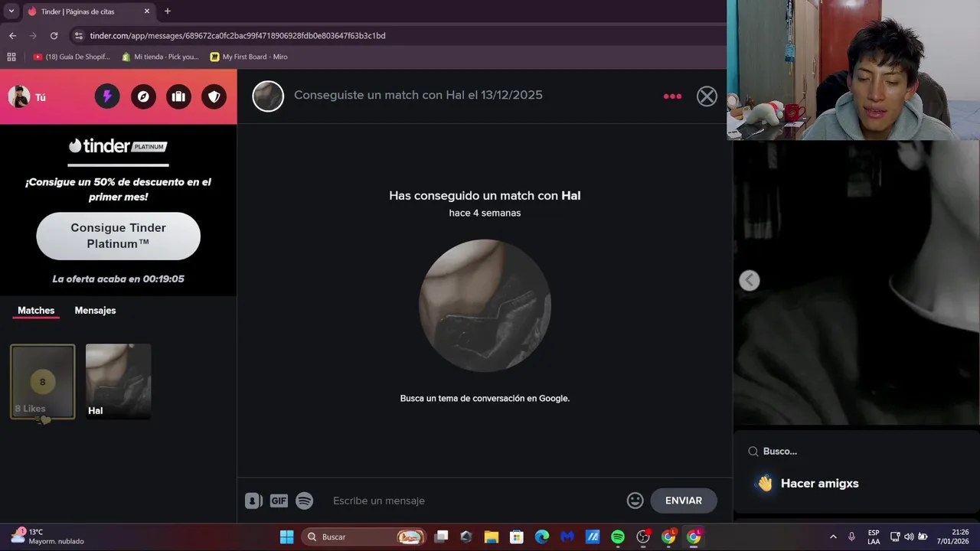Open your profile avatar labeled Tú
980x551 pixels.
[x=27, y=97]
